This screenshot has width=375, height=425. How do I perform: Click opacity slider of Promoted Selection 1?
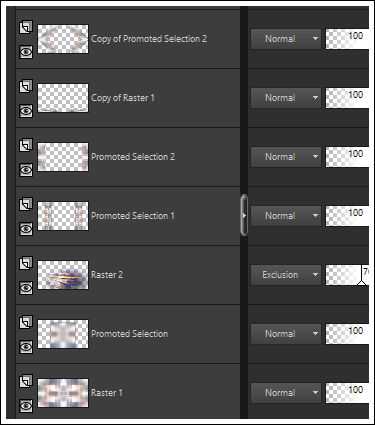click(347, 216)
